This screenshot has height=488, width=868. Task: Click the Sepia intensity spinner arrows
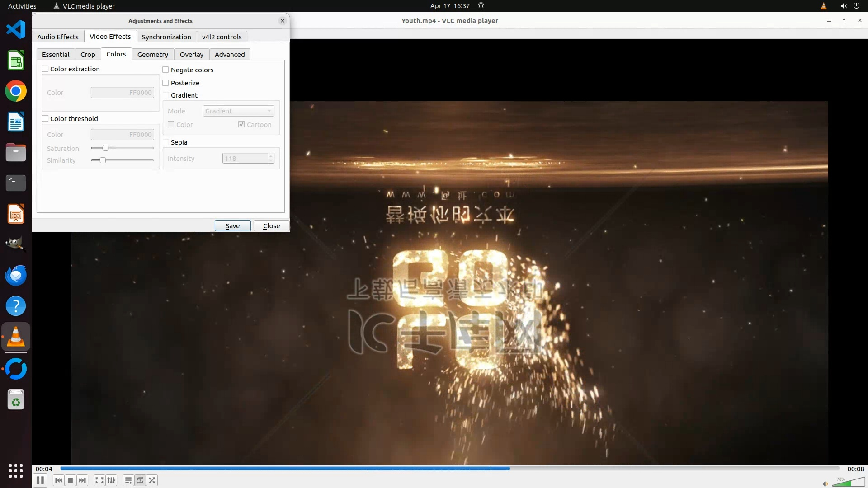(271, 159)
